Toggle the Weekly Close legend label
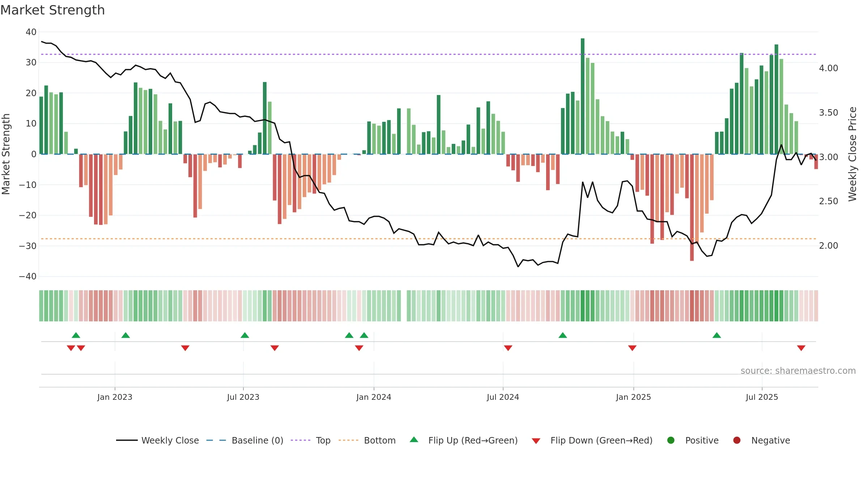 point(170,440)
